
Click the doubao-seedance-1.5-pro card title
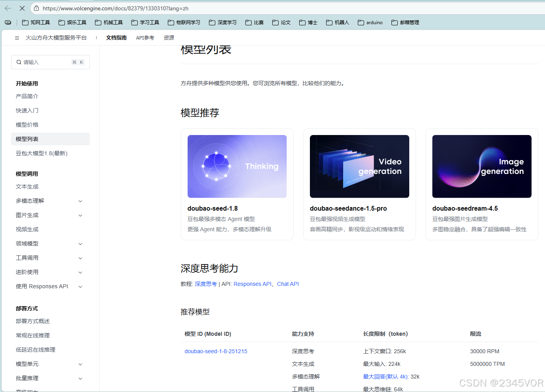348,208
